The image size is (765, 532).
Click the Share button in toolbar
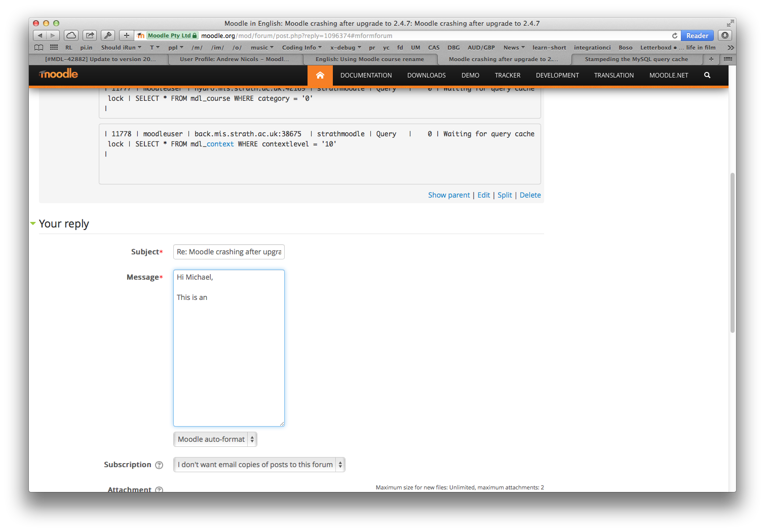90,35
